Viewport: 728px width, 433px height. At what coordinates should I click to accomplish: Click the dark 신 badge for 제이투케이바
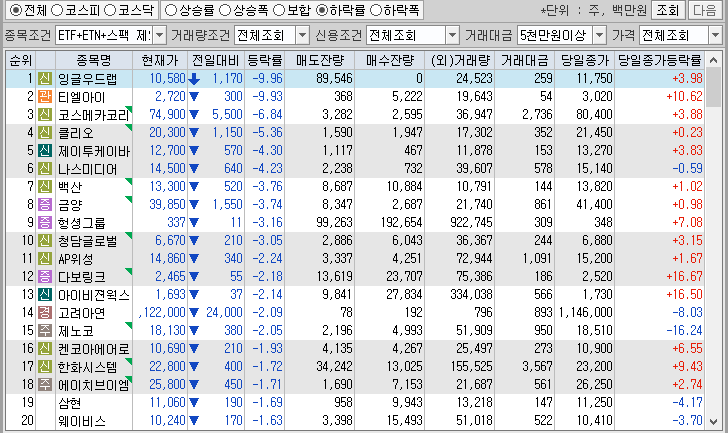45,150
